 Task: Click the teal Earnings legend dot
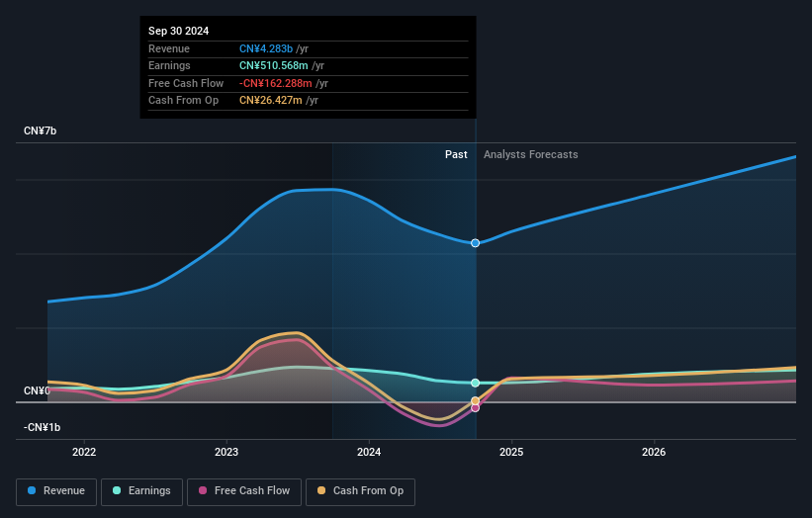117,490
